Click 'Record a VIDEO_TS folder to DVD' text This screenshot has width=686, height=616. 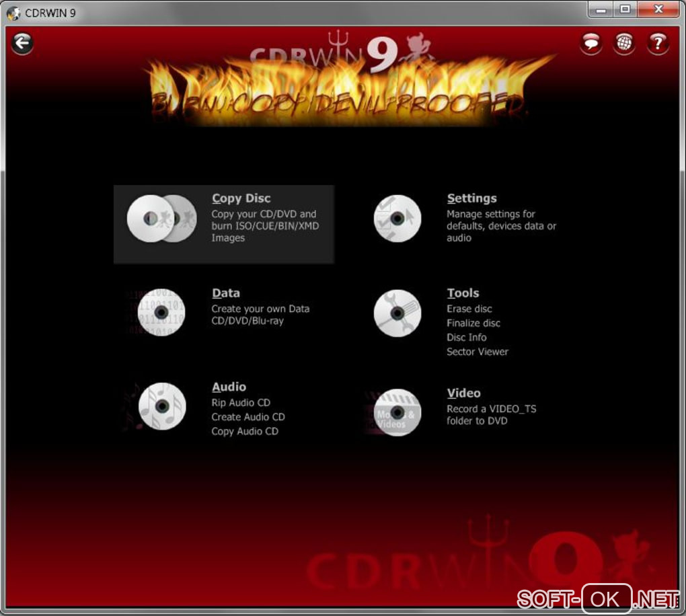click(x=492, y=415)
